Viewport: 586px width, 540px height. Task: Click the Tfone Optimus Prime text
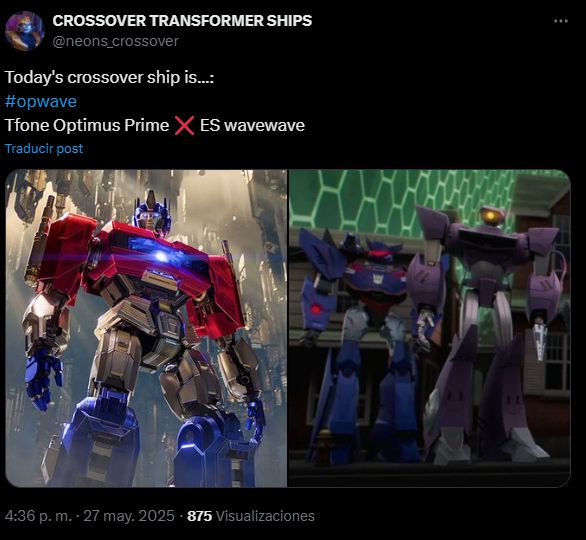pyautogui.click(x=87, y=125)
